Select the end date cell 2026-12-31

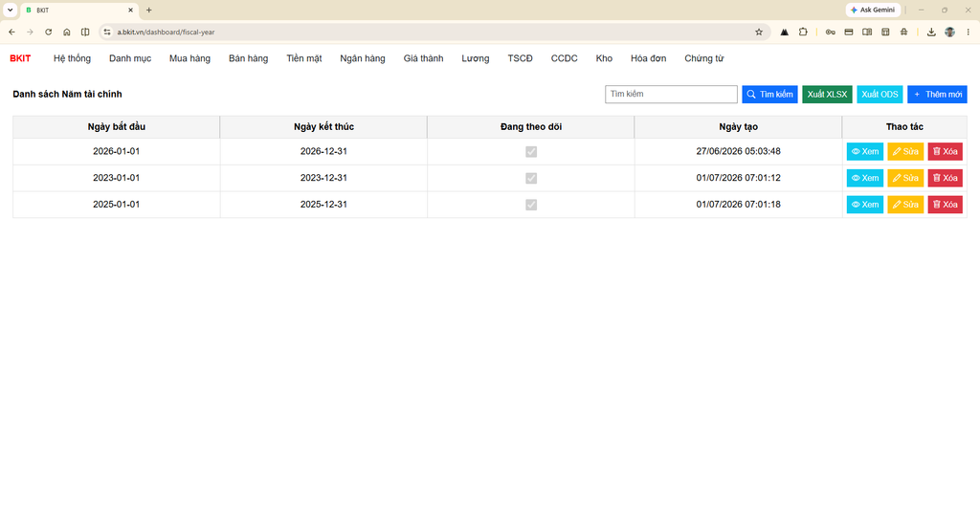pyautogui.click(x=323, y=151)
